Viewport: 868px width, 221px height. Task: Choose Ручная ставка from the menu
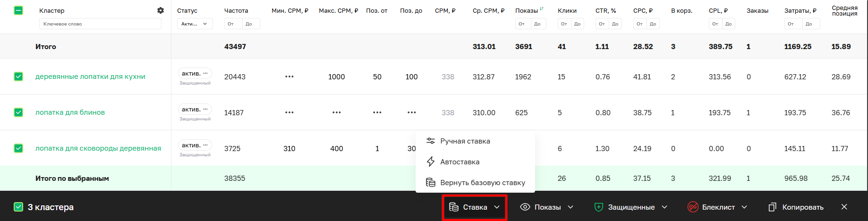click(465, 141)
